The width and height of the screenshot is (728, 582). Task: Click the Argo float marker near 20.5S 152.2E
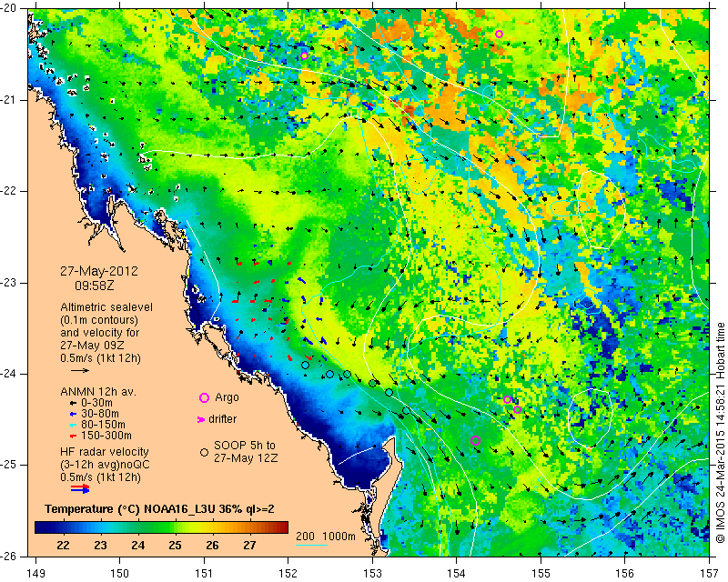pos(304,56)
